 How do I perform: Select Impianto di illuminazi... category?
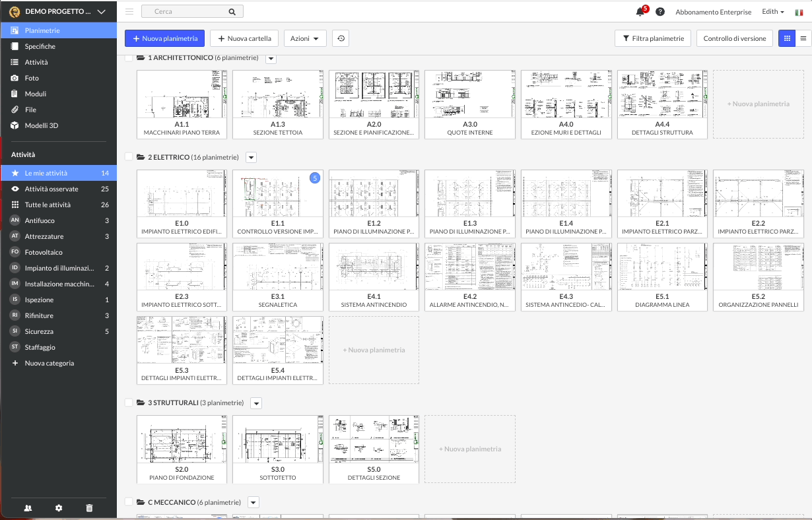(58, 268)
